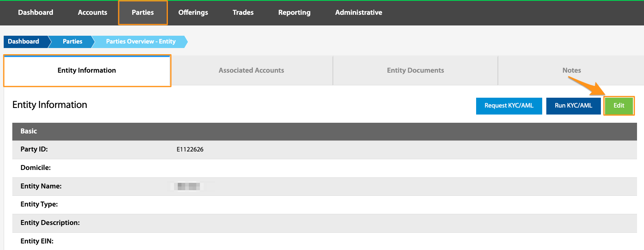Screen dimensions: 644x250
Task: Open the Entity Documents tab
Action: 415,71
